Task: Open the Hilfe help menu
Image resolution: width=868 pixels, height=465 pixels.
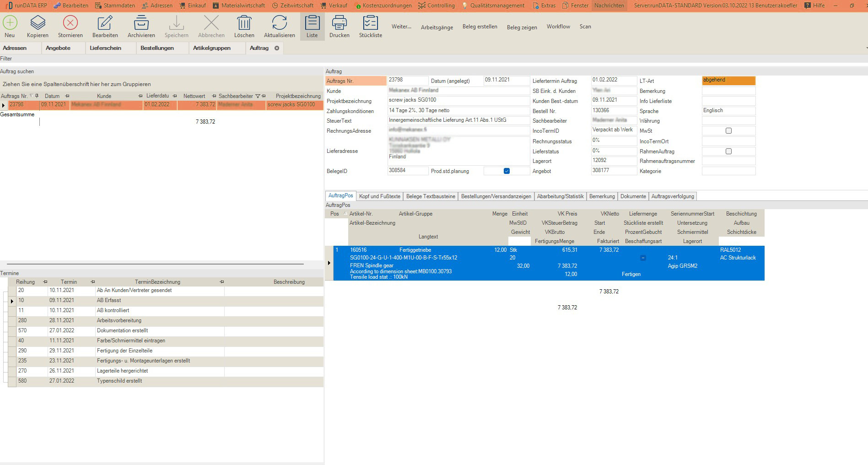Action: coord(815,5)
